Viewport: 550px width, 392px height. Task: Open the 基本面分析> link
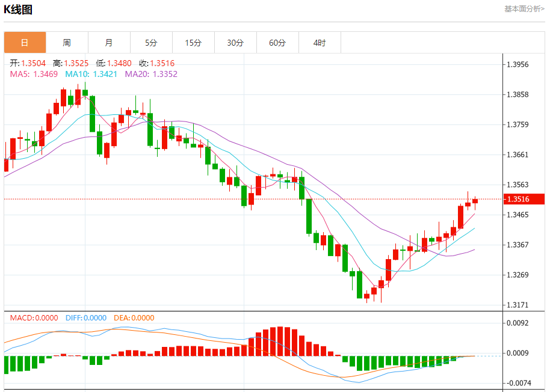tap(524, 9)
